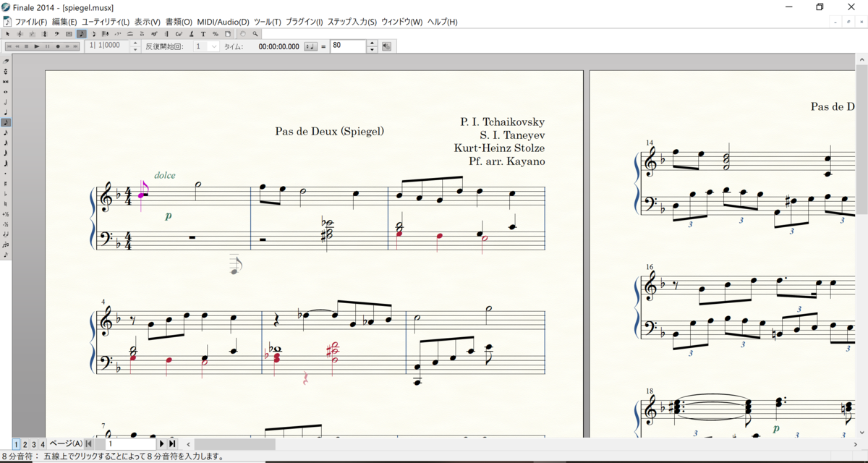Screen dimensions: 868x463
Task: Select the Text tool (T icon)
Action: (203, 34)
